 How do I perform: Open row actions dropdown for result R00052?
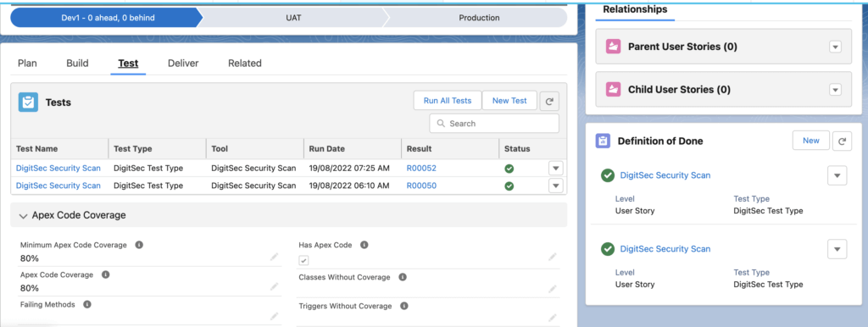556,169
